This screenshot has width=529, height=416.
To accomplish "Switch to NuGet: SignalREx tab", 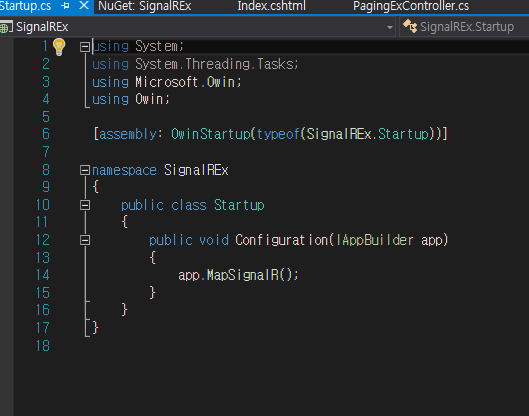I will click(145, 6).
